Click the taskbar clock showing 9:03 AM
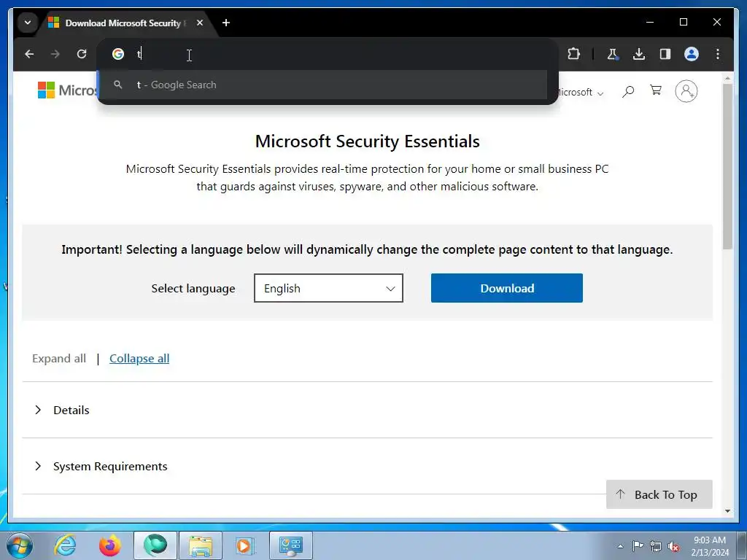 click(x=710, y=545)
